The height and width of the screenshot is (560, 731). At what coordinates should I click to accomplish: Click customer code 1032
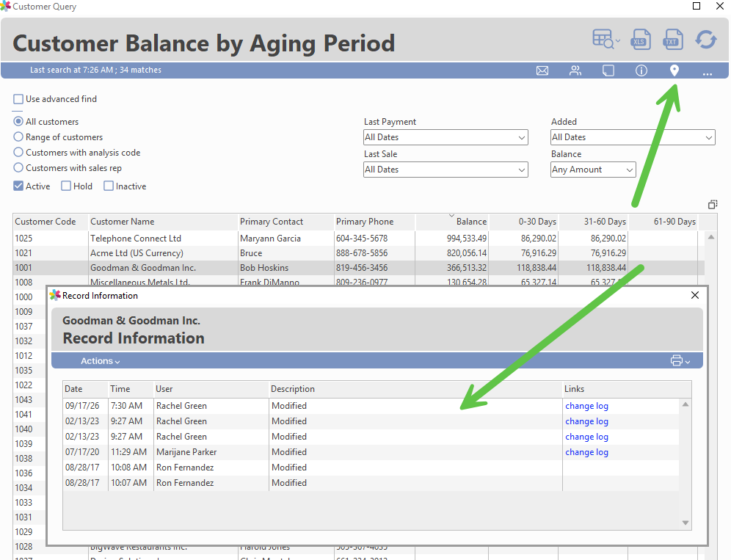[x=23, y=341]
